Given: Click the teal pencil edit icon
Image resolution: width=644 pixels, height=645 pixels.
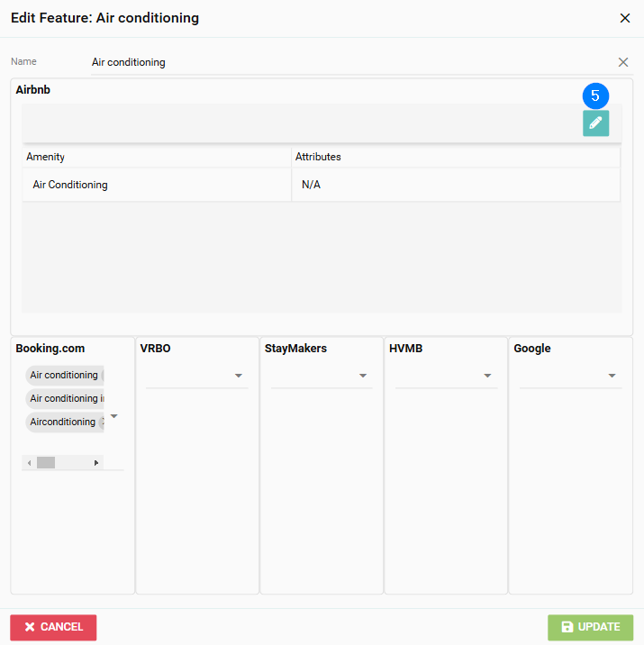Looking at the screenshot, I should click(x=595, y=123).
